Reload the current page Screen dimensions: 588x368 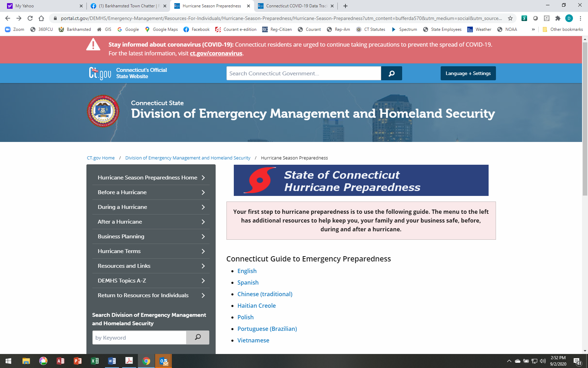tap(30, 18)
